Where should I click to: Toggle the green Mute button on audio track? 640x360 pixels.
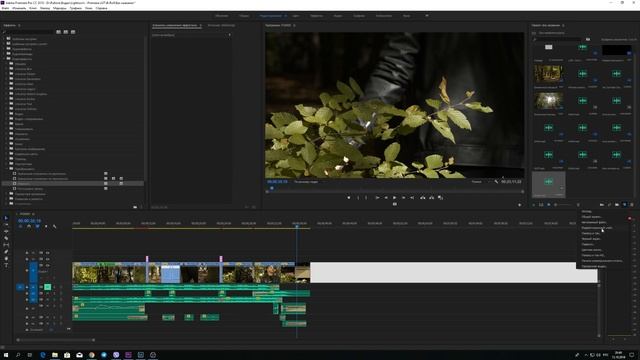[x=47, y=287]
